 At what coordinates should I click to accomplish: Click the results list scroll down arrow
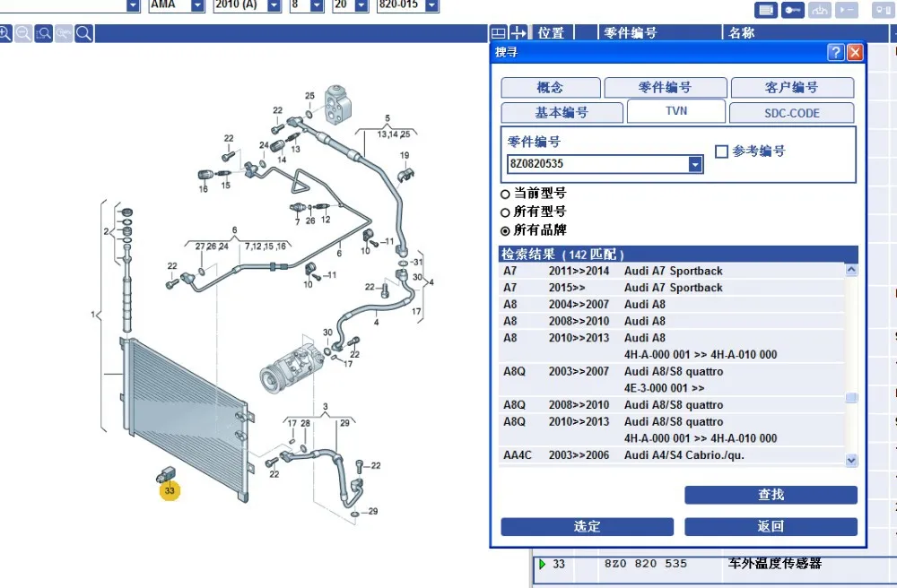click(851, 460)
